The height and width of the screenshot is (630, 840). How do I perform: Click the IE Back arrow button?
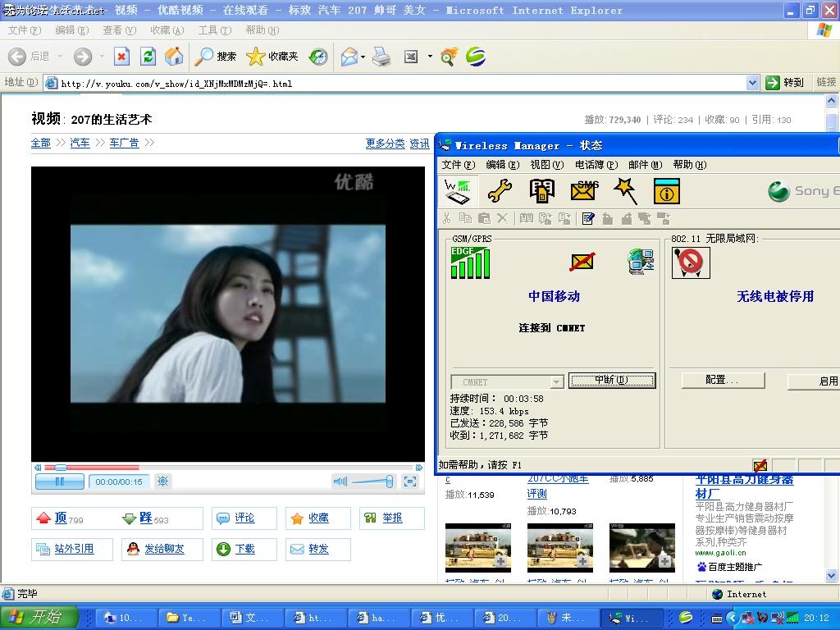(x=17, y=57)
